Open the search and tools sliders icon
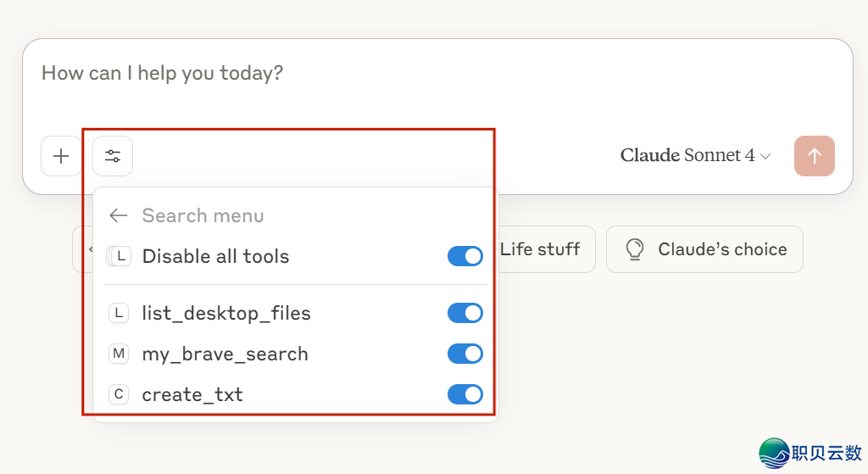 113,156
